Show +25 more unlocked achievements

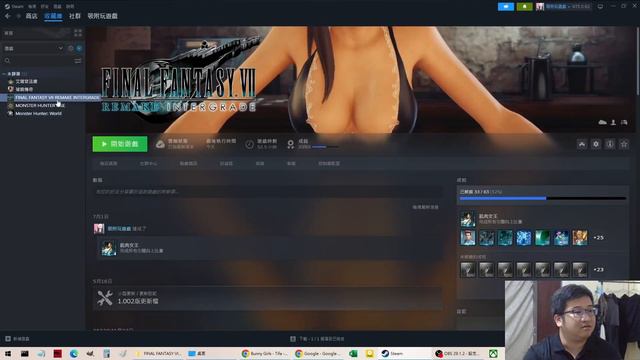[598, 238]
